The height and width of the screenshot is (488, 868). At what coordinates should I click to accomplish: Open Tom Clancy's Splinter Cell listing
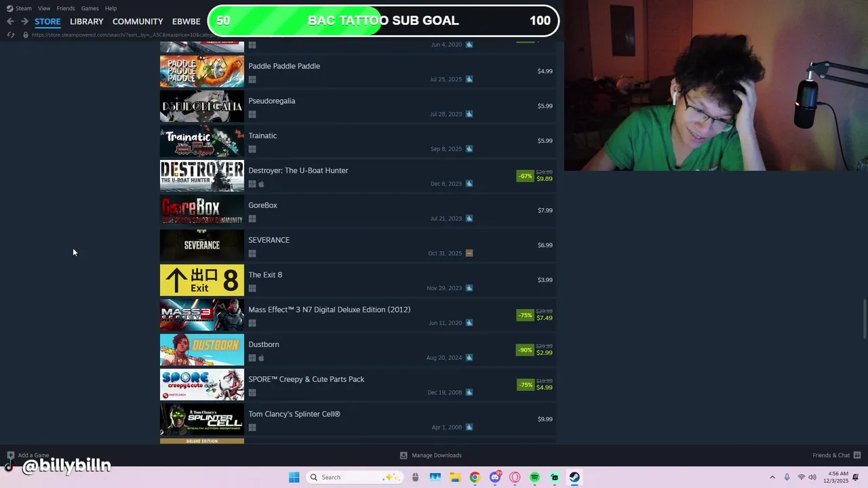pyautogui.click(x=358, y=419)
